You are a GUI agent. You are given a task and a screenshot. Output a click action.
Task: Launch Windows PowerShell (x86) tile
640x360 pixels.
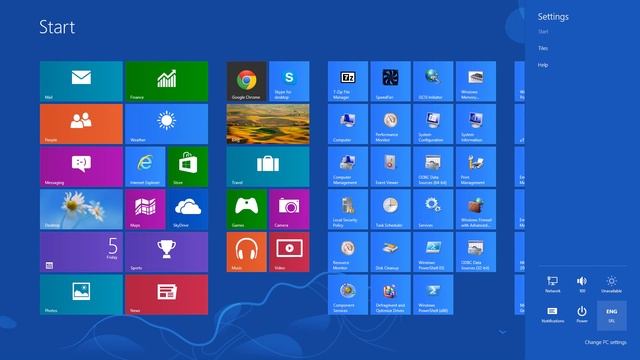433,295
